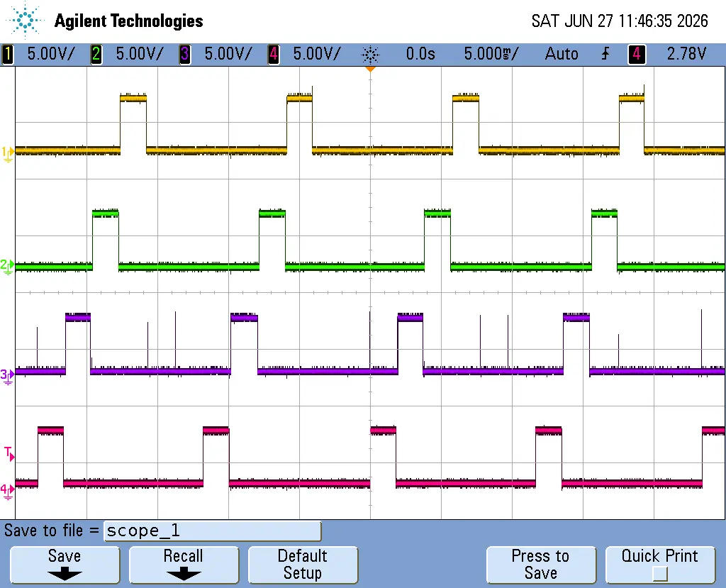This screenshot has height=588, width=726.
Task: Toggle the Quick Print checkbox
Action: tap(660, 575)
